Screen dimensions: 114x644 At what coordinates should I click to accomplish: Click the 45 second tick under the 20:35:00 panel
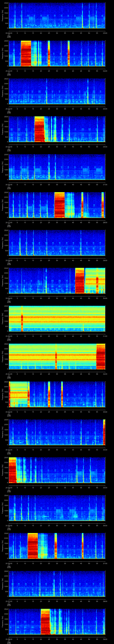pos(81,525)
